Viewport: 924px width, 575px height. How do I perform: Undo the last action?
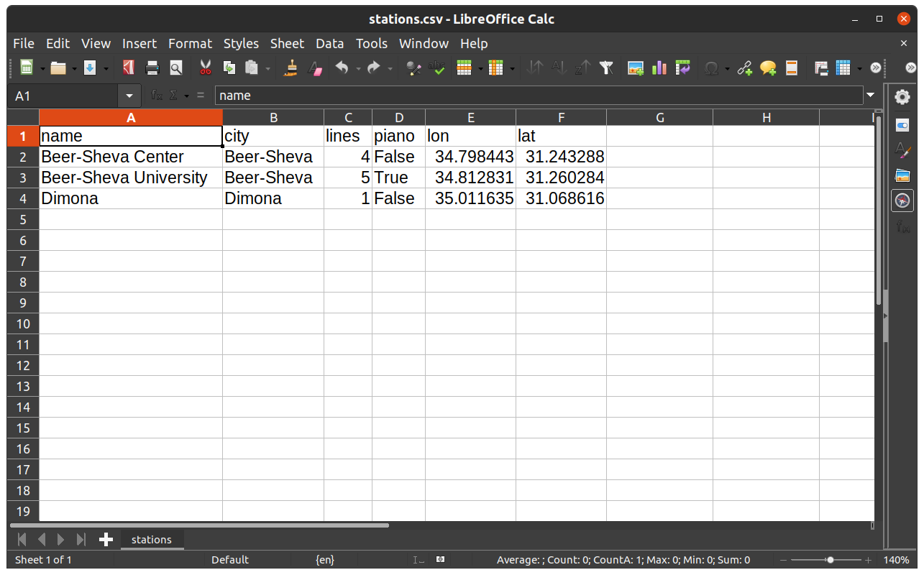click(x=340, y=67)
